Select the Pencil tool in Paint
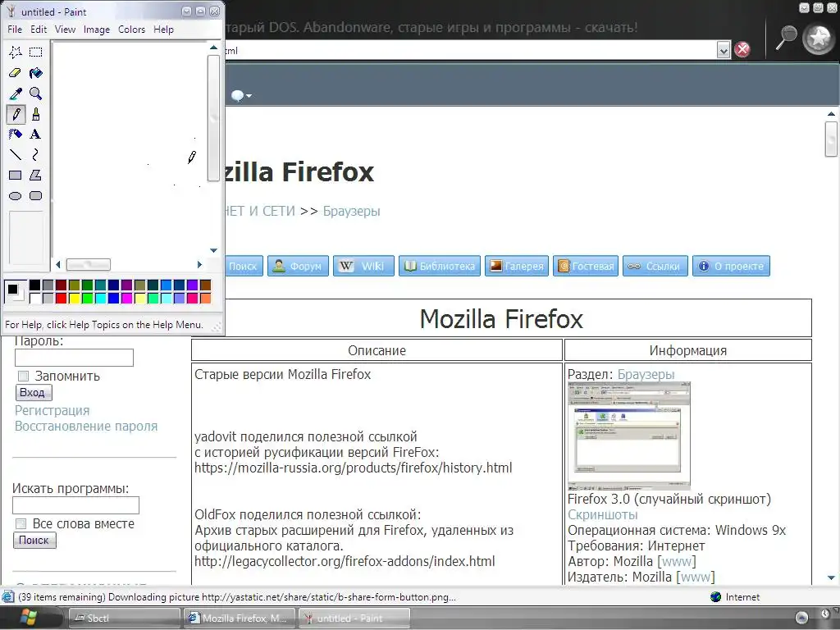Image resolution: width=840 pixels, height=630 pixels. point(16,114)
